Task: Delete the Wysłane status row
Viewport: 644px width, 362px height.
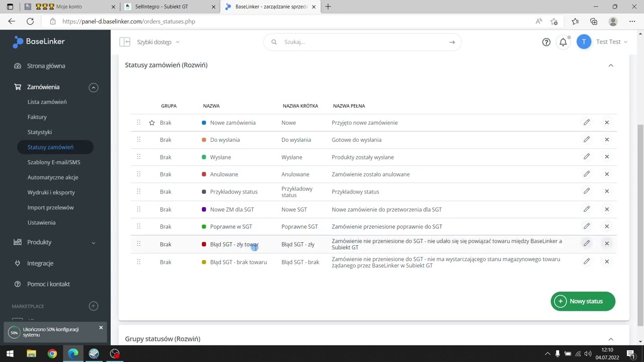Action: [x=607, y=157]
